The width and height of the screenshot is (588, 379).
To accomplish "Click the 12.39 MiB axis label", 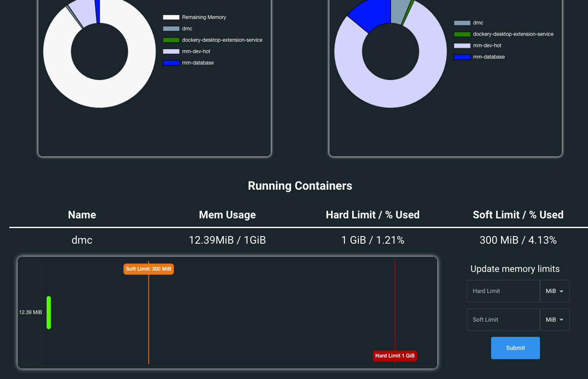I will pos(30,312).
